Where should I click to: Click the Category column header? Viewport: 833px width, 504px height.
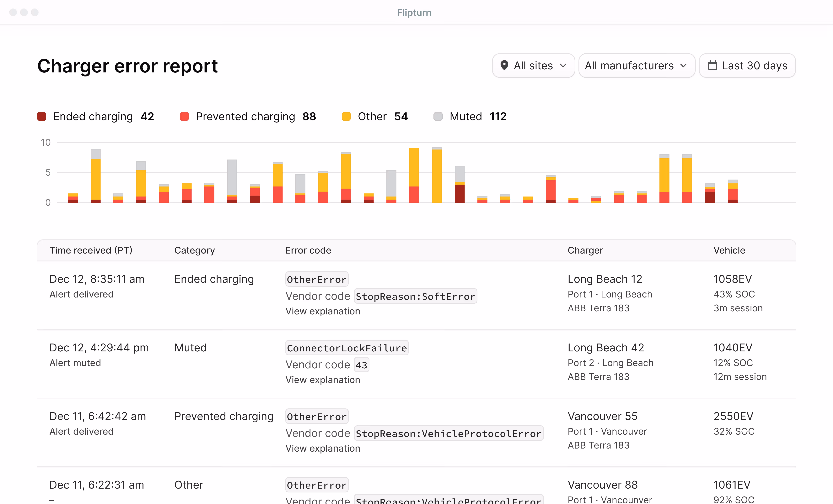(194, 250)
